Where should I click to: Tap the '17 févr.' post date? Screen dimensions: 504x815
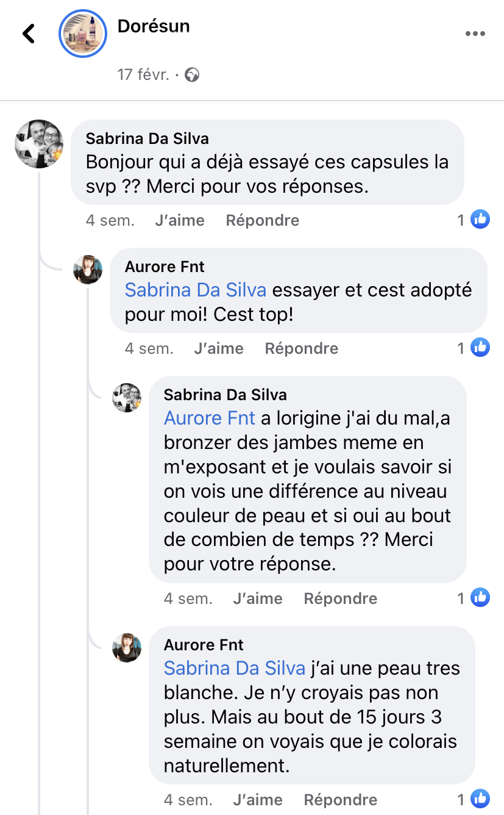(143, 75)
